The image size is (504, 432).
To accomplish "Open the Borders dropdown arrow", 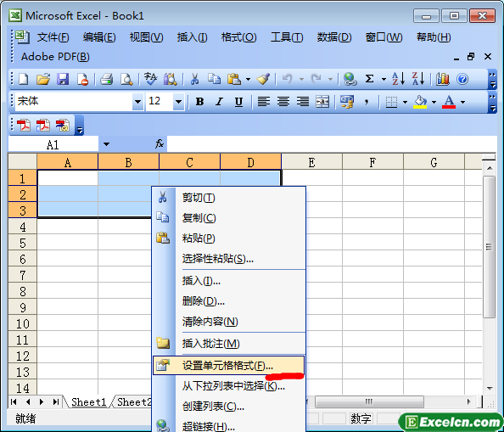I will pos(405,102).
